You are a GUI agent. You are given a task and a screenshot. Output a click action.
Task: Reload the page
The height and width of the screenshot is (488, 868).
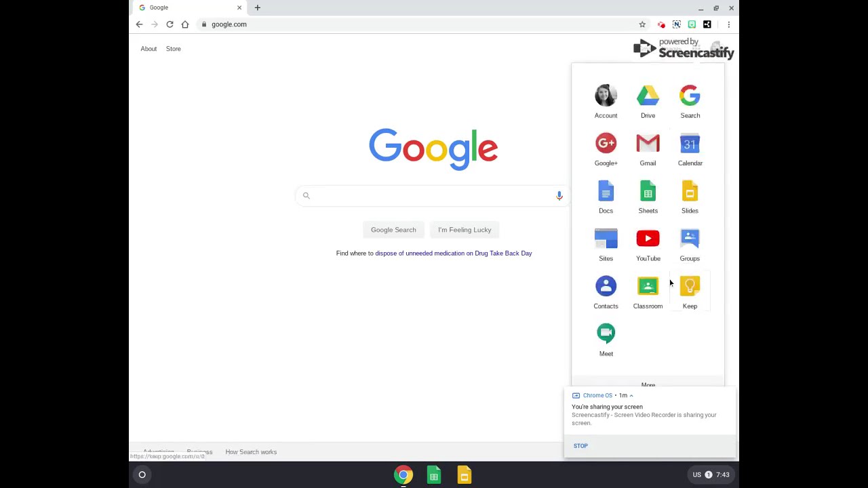(x=170, y=24)
